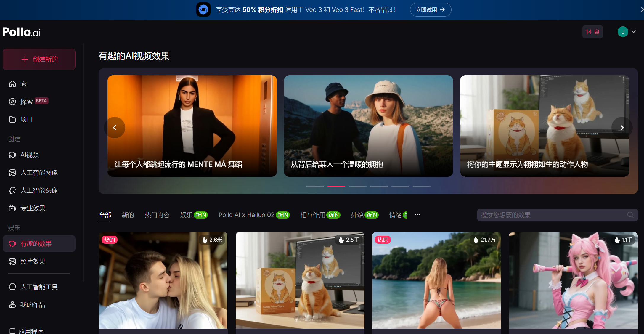644x334 pixels.
Task: Show previous carousel slide
Action: pos(115,128)
